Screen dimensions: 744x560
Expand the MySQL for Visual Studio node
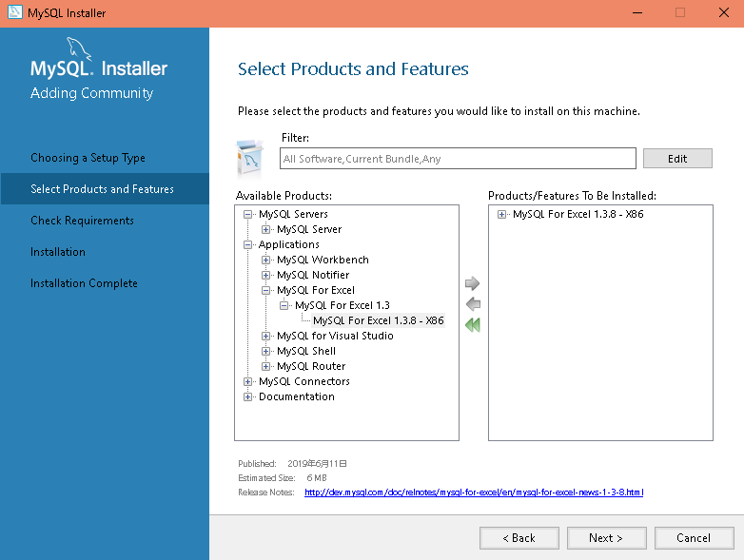(265, 336)
